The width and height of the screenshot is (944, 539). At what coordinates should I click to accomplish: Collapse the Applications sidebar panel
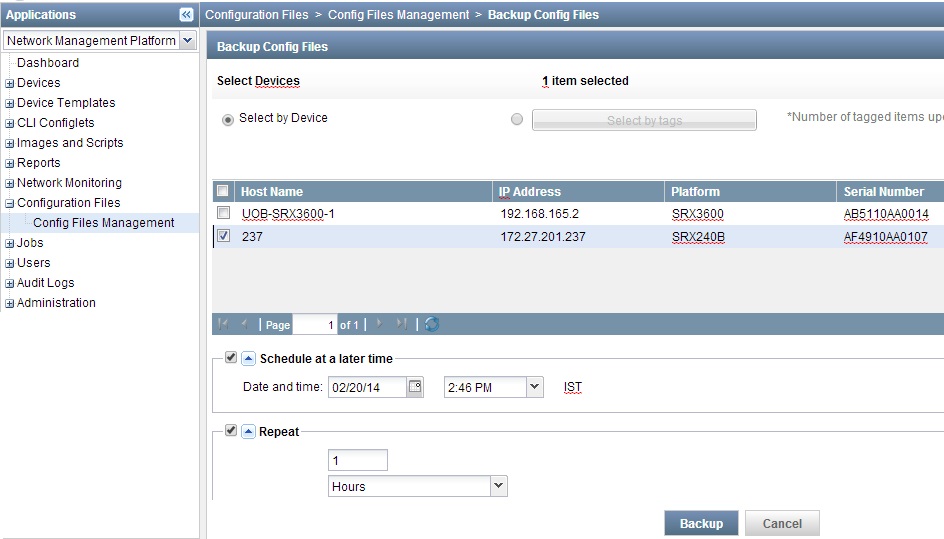click(186, 14)
